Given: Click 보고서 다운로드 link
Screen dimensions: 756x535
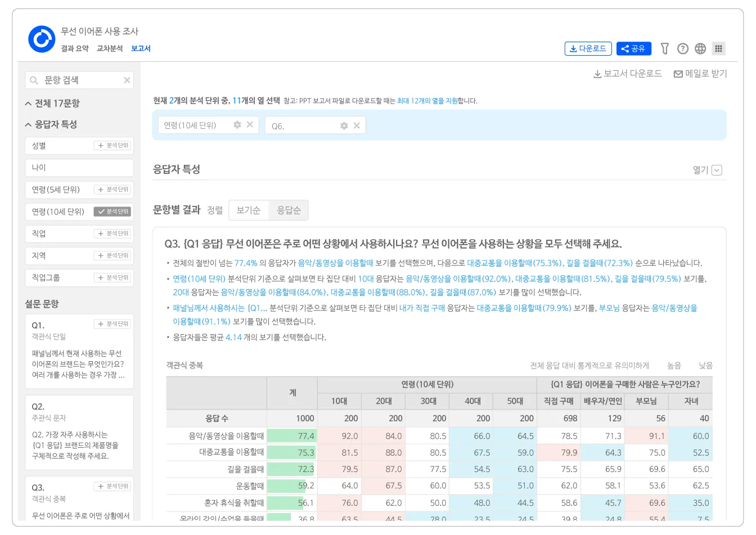Looking at the screenshot, I should coord(628,74).
